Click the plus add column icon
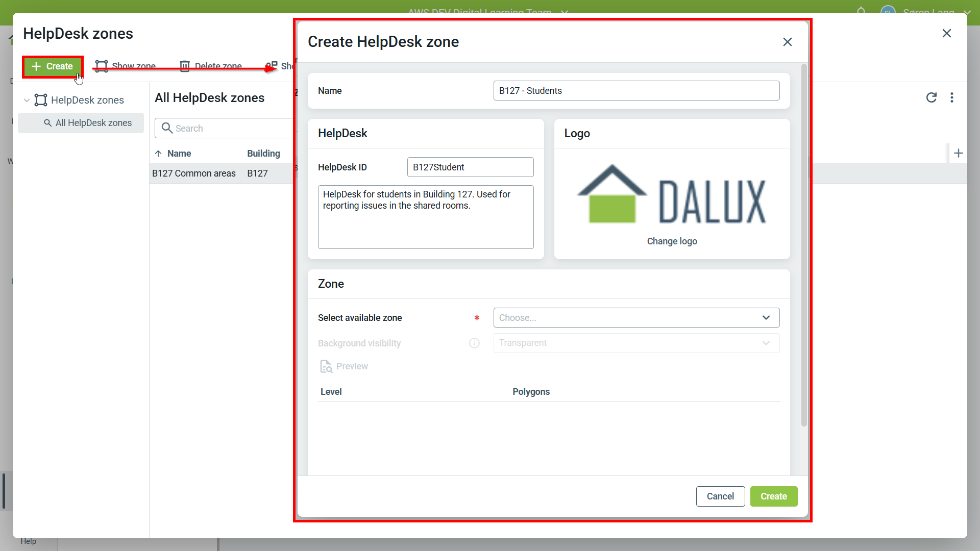980x551 pixels. (959, 153)
